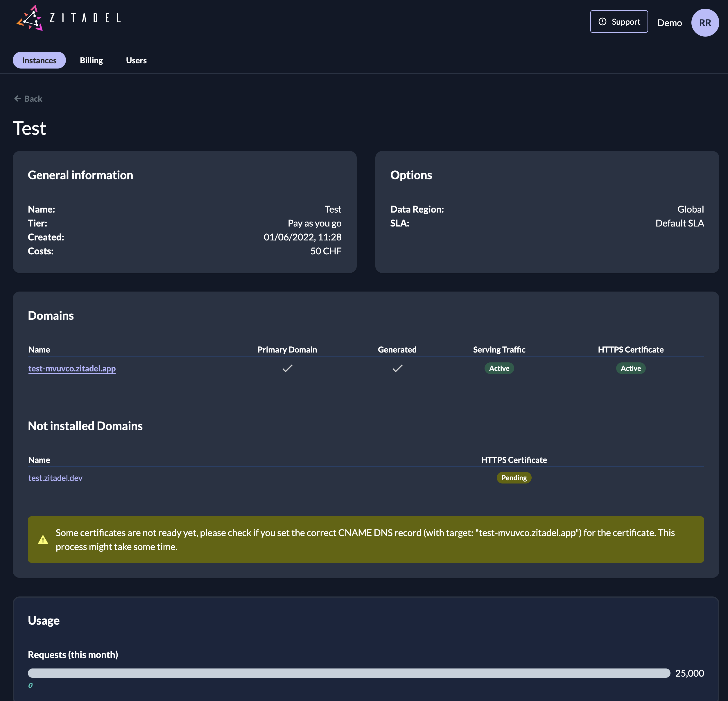Click the 'General information' heading

coord(80,175)
